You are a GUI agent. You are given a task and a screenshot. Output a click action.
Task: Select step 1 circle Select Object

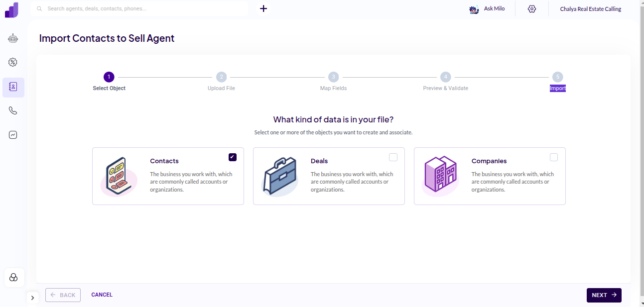pyautogui.click(x=109, y=77)
